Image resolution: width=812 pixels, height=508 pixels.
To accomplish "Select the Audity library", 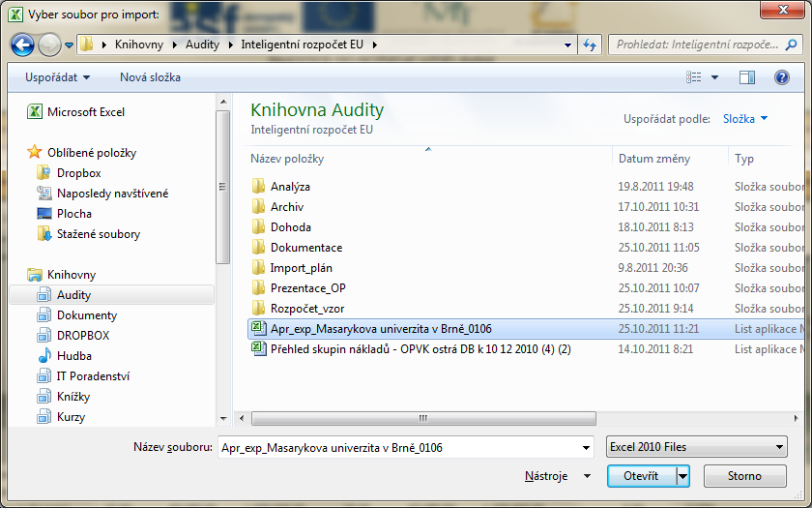I will click(112, 295).
